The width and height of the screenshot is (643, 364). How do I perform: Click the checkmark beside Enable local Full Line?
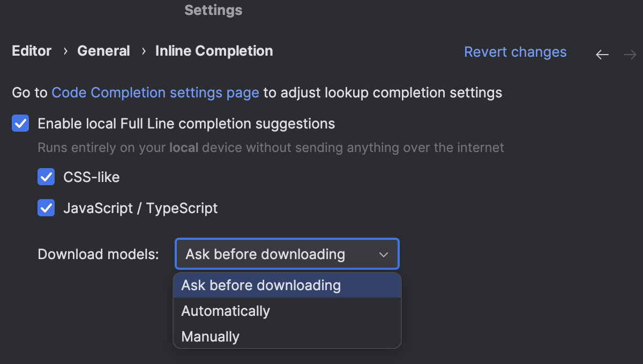coord(20,123)
